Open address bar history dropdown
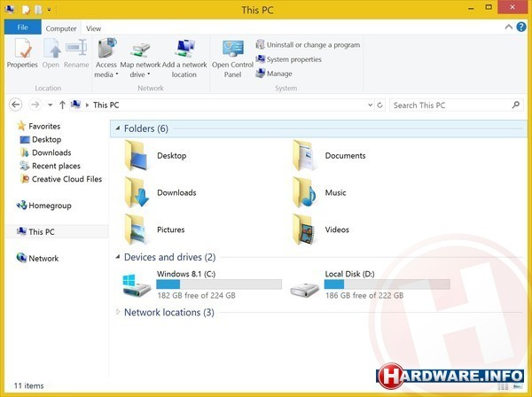532x397 pixels. point(370,105)
